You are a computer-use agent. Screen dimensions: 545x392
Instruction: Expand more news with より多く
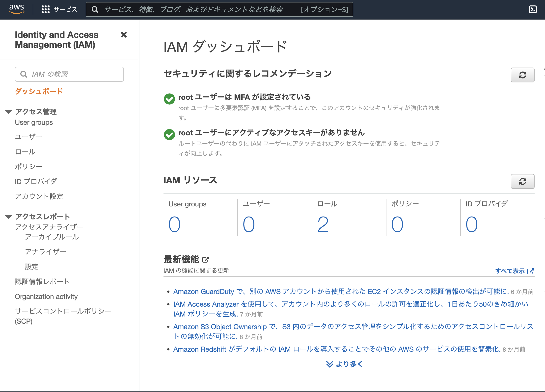click(x=344, y=364)
